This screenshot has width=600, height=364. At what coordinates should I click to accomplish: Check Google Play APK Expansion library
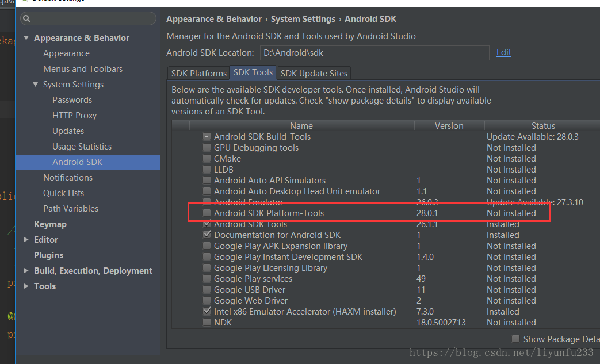pyautogui.click(x=207, y=246)
